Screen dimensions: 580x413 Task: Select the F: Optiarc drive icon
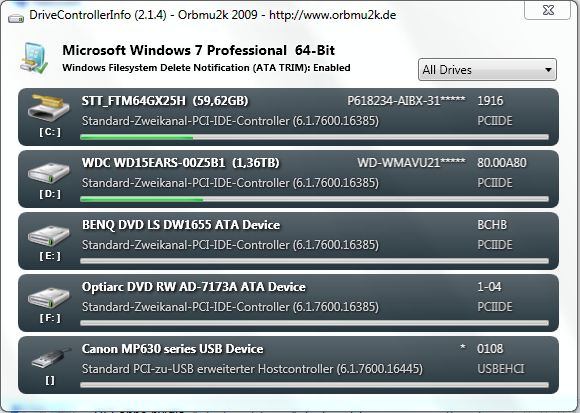click(x=49, y=297)
